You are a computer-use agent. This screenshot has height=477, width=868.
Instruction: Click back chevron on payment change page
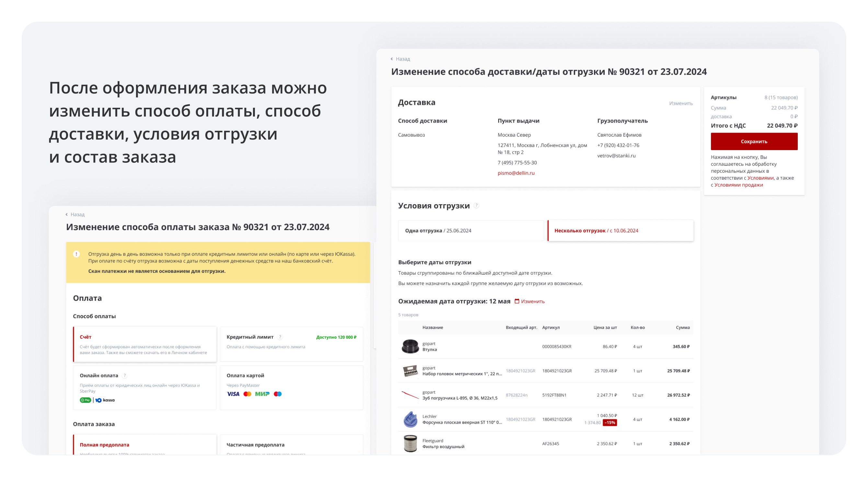point(66,215)
